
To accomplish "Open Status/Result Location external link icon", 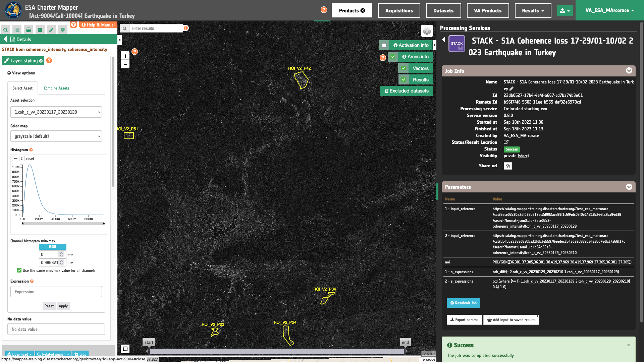I will pos(506,142).
